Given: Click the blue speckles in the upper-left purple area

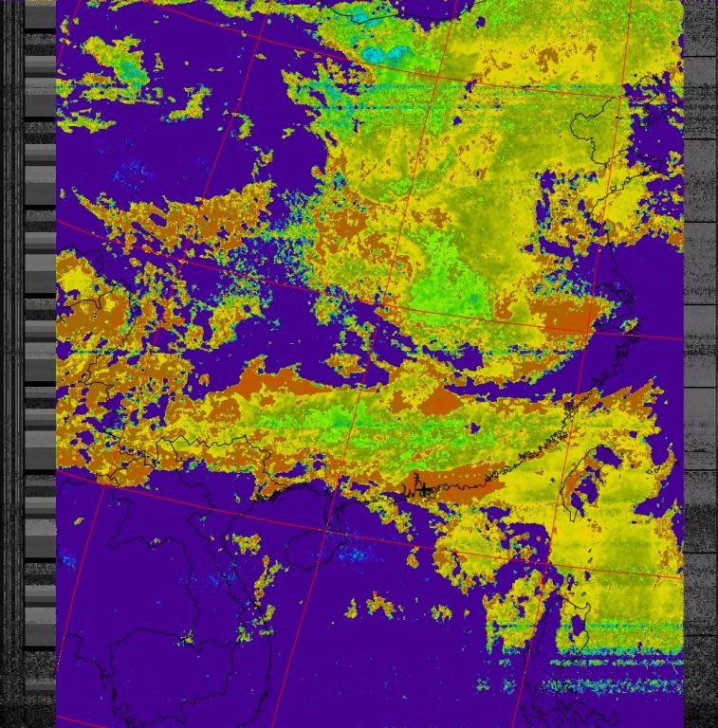Looking at the screenshot, I should [133, 173].
